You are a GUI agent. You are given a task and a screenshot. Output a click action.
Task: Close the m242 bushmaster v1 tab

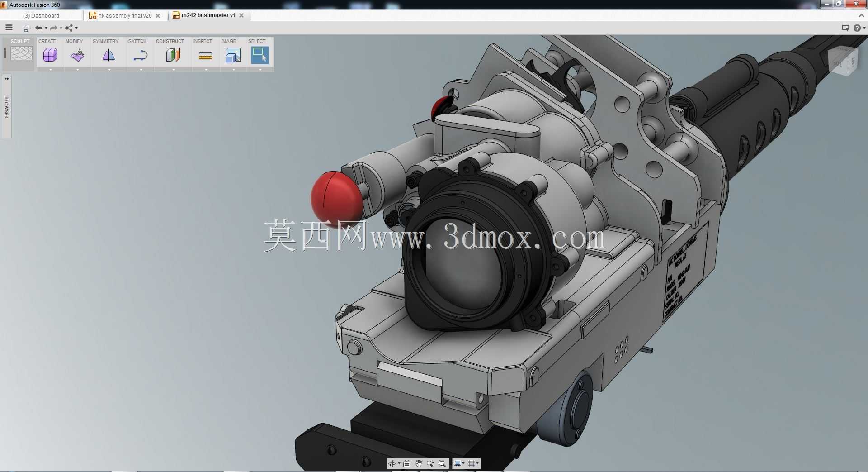pos(241,15)
